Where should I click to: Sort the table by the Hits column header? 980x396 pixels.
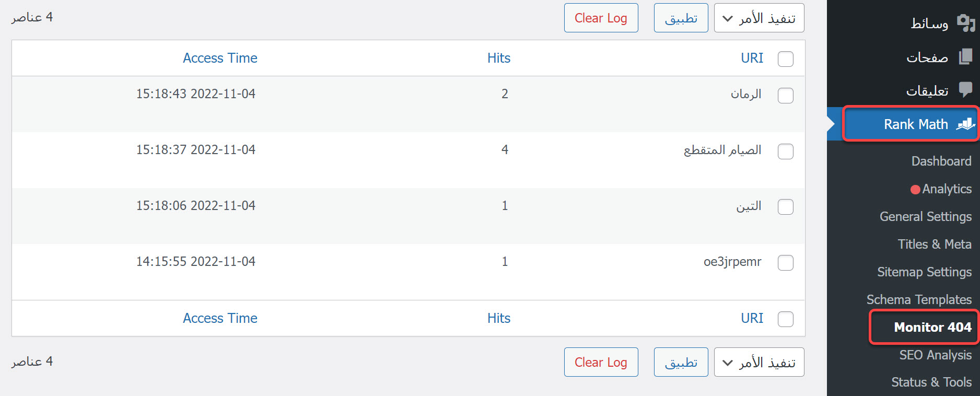pyautogui.click(x=499, y=58)
